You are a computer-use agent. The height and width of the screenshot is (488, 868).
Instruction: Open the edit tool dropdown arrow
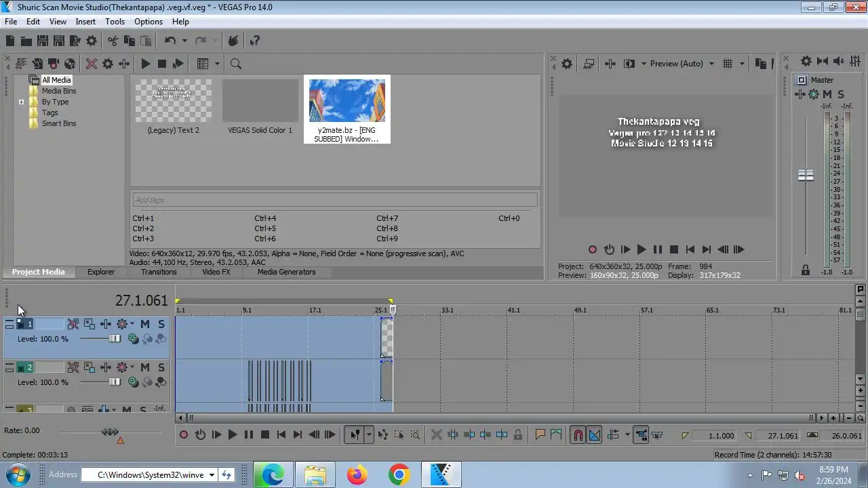coord(369,435)
